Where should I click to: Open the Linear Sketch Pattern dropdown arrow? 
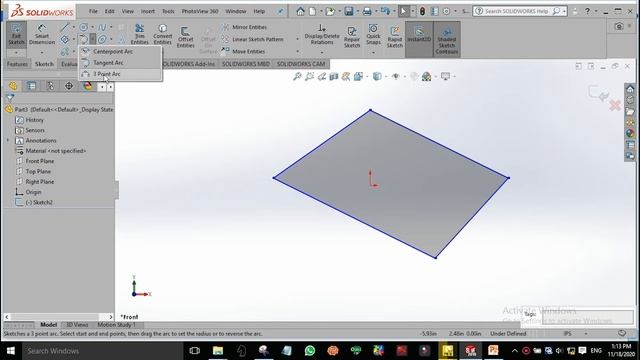[298, 40]
